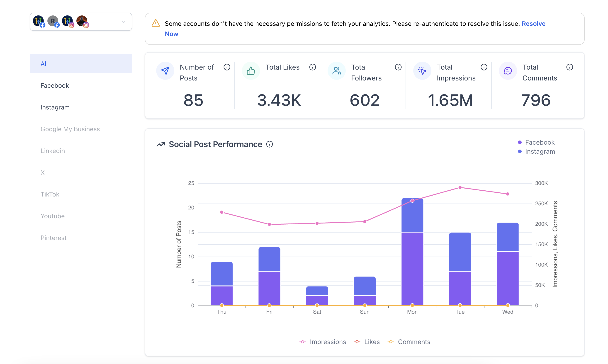Click info icon next to Number of Posts
This screenshot has height=364, width=608.
[227, 67]
